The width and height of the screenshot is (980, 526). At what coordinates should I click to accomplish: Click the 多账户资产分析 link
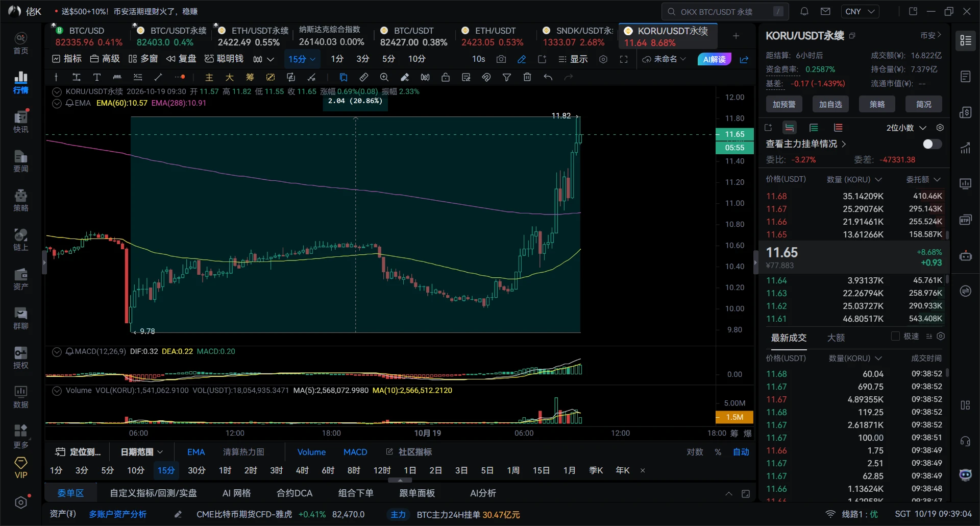(117, 514)
